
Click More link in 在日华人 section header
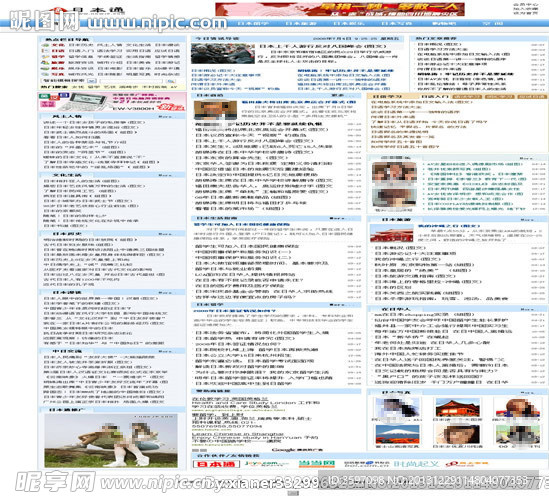pyautogui.click(x=527, y=310)
